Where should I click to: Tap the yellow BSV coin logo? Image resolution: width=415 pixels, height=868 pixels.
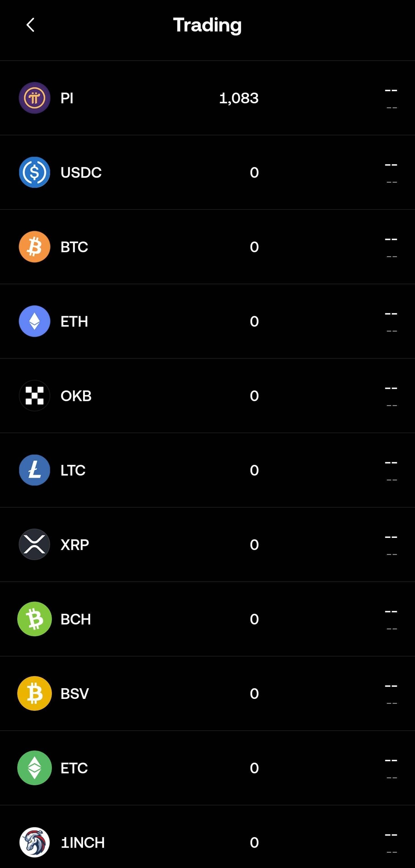pyautogui.click(x=34, y=693)
